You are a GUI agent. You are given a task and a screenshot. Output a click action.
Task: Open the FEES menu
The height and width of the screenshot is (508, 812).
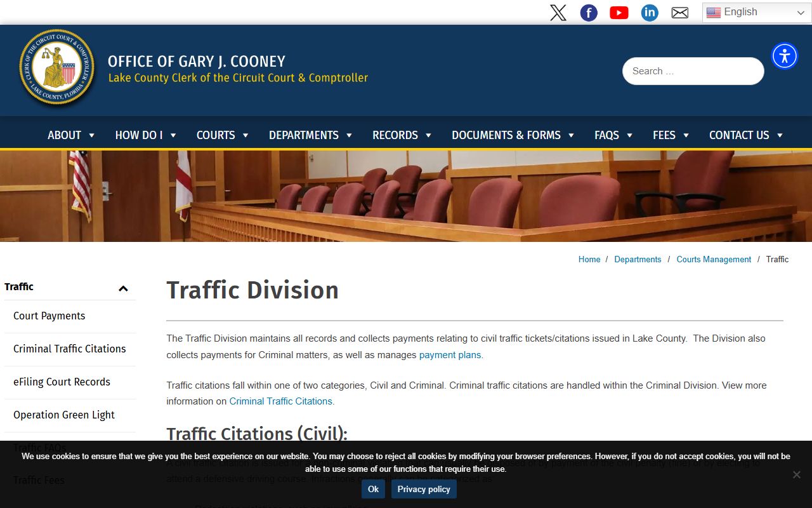pyautogui.click(x=671, y=135)
